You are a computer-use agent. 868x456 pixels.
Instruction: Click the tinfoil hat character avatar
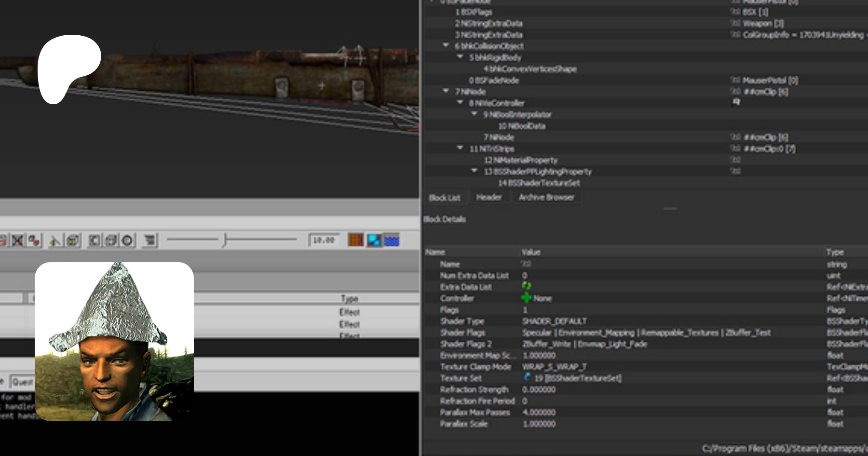pyautogui.click(x=114, y=342)
